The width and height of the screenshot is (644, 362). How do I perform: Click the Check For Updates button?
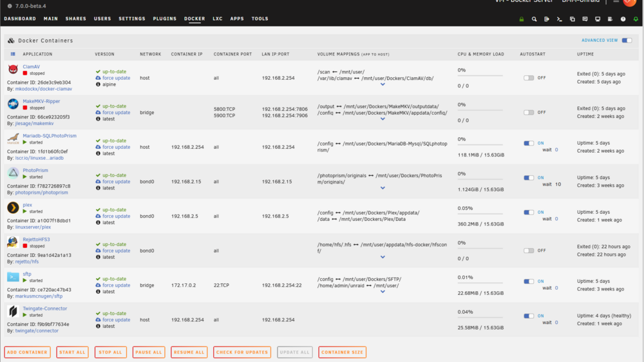click(x=242, y=352)
